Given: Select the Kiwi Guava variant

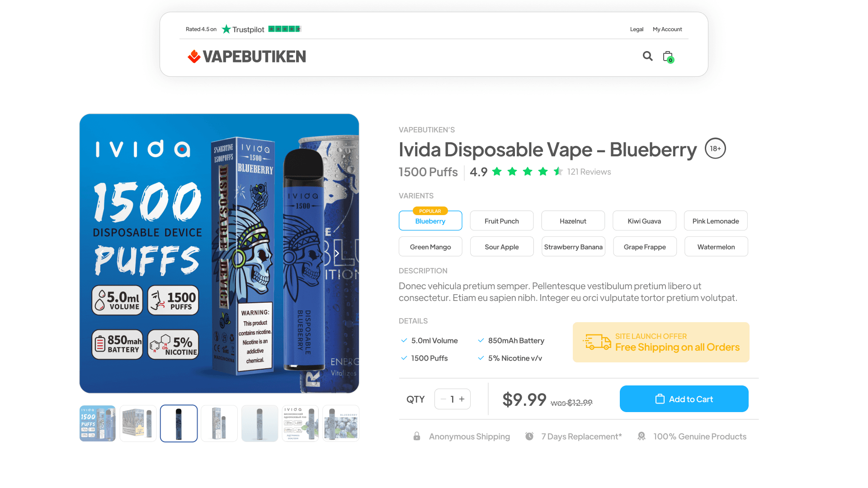Looking at the screenshot, I should point(644,221).
